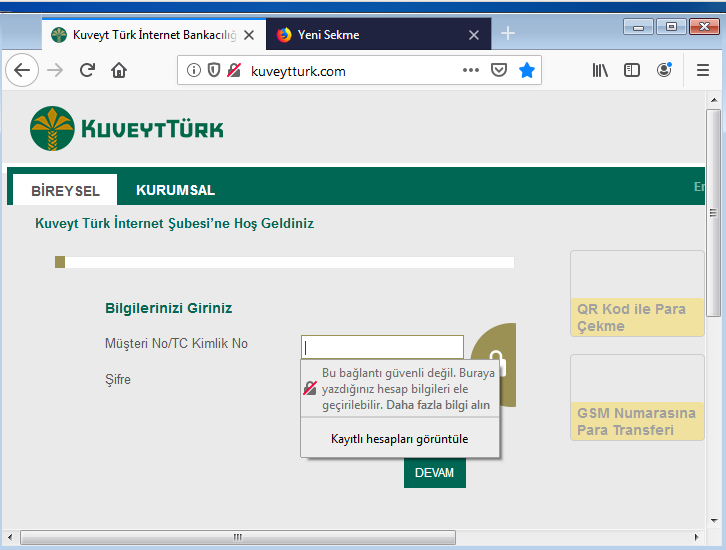Click the gold padlock graphic beside login field
The image size is (726, 550).
pyautogui.click(x=494, y=365)
